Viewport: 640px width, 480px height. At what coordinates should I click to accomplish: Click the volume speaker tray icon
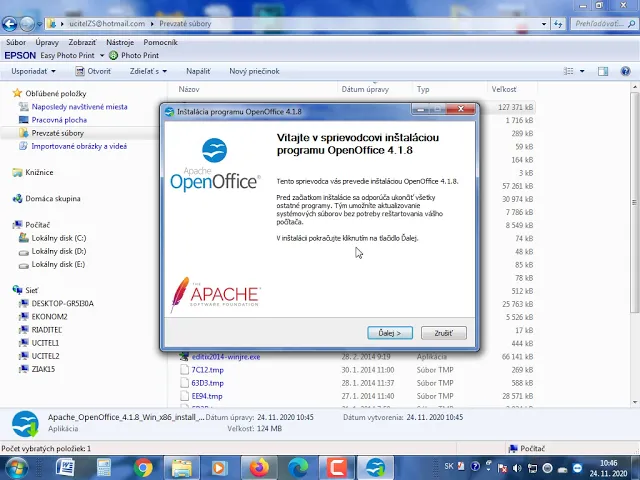click(x=517, y=468)
